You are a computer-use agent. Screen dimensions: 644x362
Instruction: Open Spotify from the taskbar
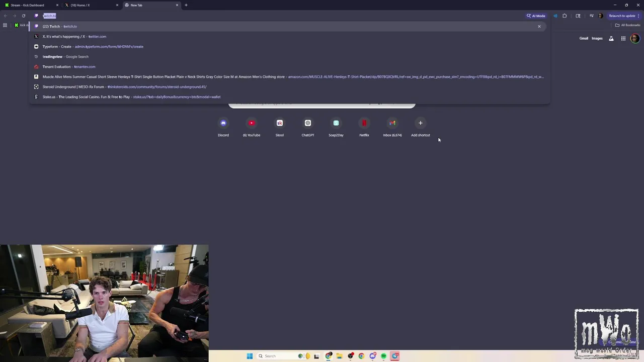point(383,356)
